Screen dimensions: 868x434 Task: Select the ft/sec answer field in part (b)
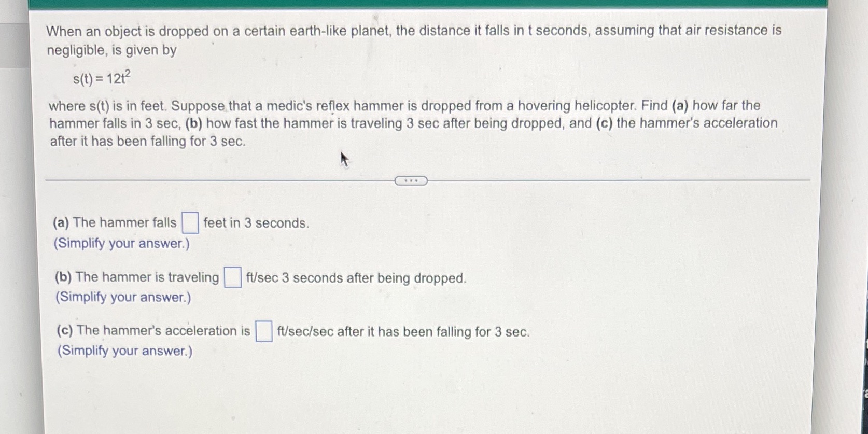point(231,276)
